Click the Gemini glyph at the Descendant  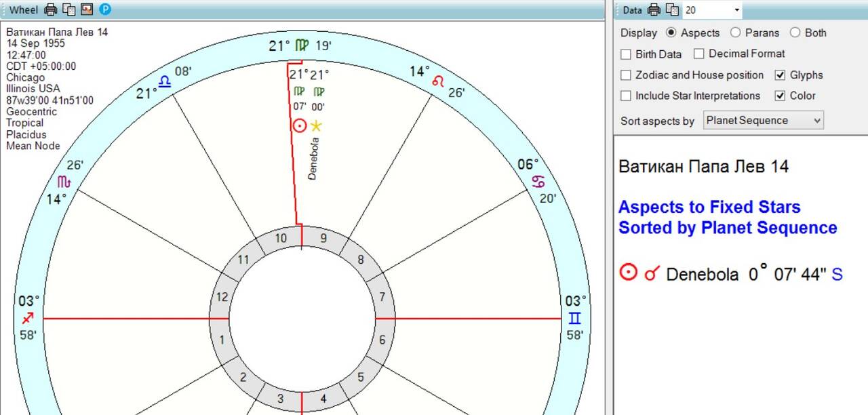tap(574, 317)
